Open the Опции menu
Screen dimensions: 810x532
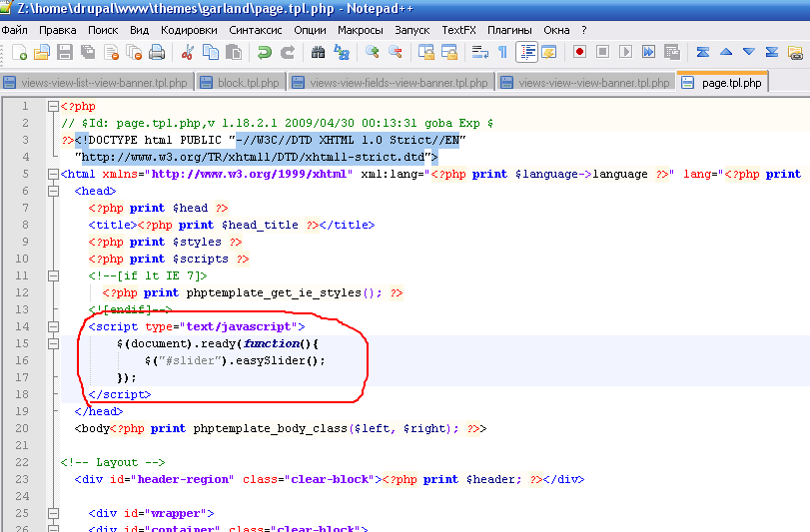coord(310,30)
